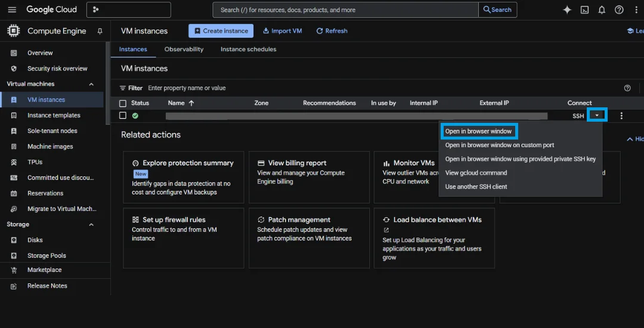The height and width of the screenshot is (328, 644).
Task: Open filter help question mark icon
Action: 627,88
